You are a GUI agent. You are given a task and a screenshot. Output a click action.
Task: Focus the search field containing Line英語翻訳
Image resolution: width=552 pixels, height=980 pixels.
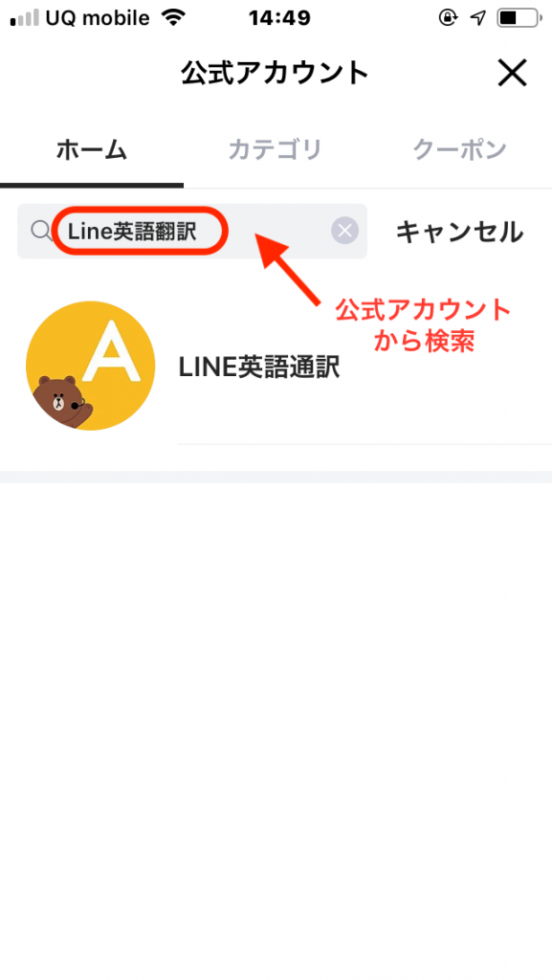point(191,232)
